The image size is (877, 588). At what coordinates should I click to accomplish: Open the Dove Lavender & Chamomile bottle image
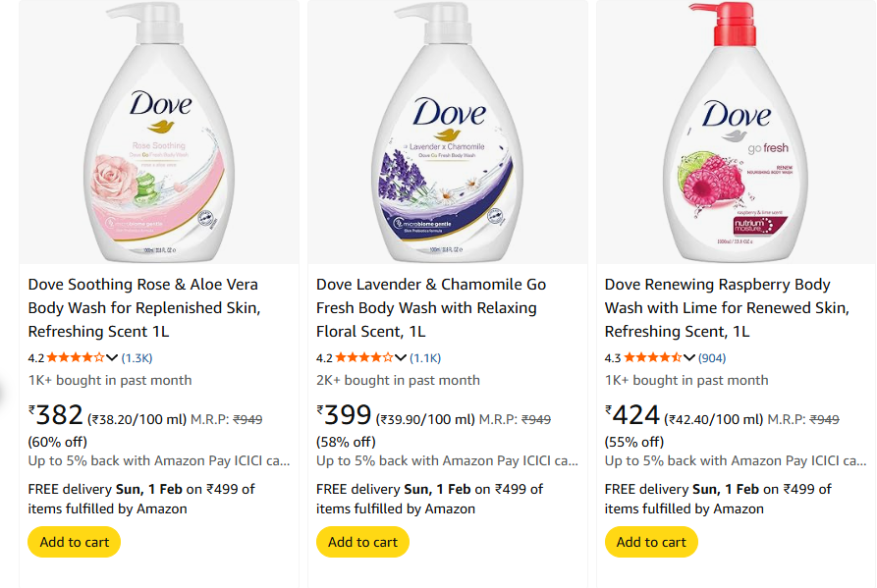[447, 133]
